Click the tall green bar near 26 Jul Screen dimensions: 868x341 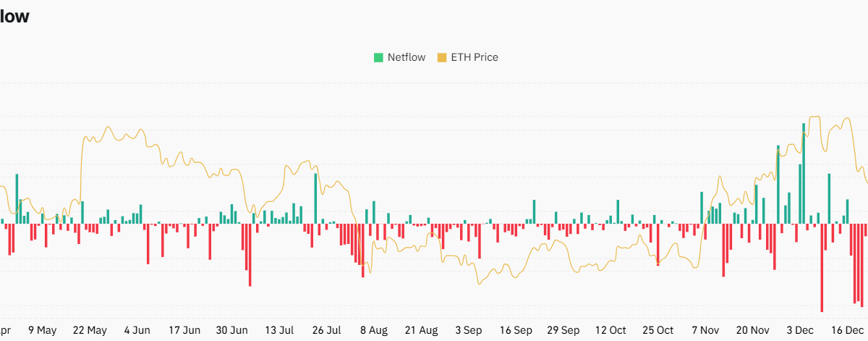(x=315, y=198)
